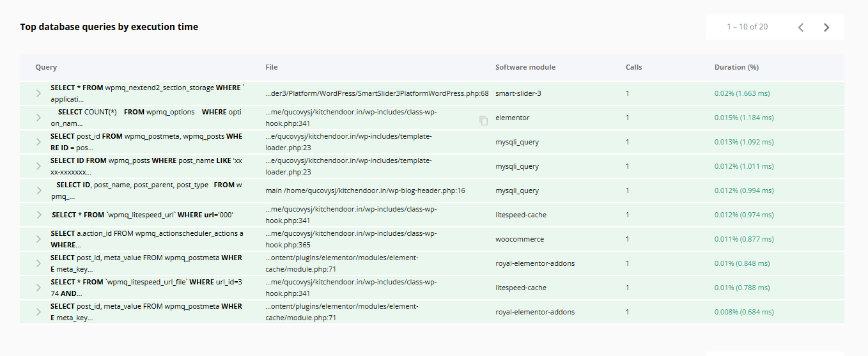Copy the class-wp-hook.php:341 file path icon
The image size is (868, 356).
tap(484, 121)
